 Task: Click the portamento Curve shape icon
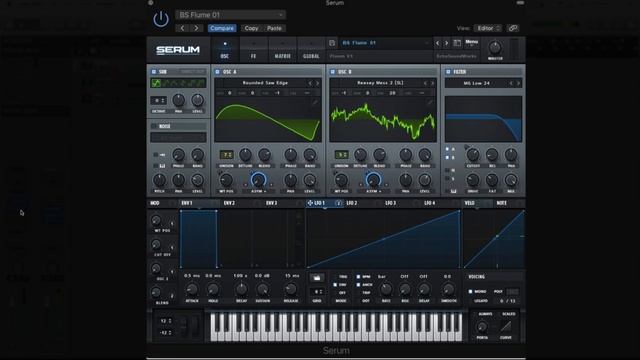point(506,326)
